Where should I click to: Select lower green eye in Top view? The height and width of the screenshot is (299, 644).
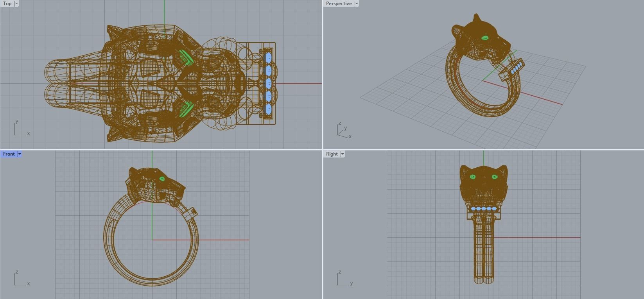187,109
